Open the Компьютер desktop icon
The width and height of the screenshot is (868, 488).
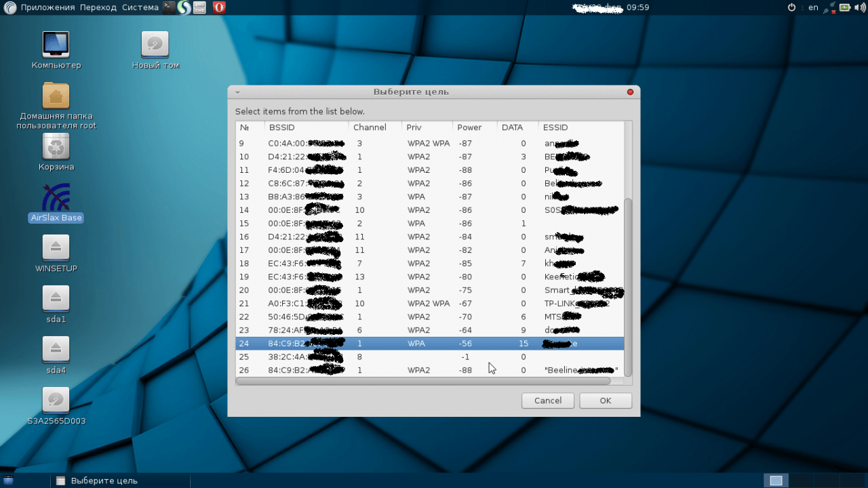[56, 45]
